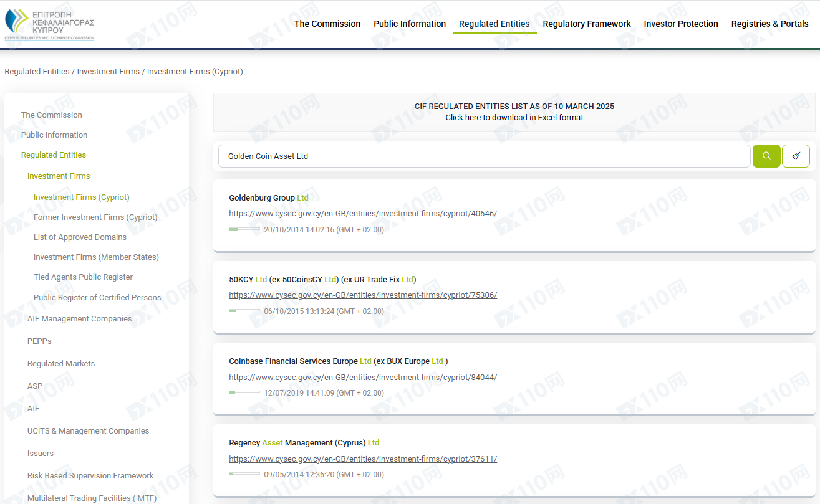Open Multilateral Trading Facilities (MTF) item
The width and height of the screenshot is (820, 504).
coord(92,498)
